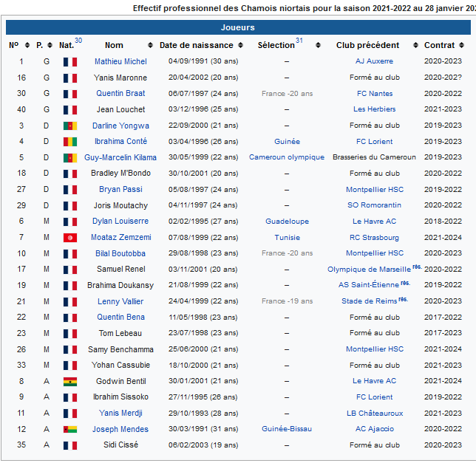Image resolution: width=476 pixels, height=463 pixels.
Task: Follow Le Havre AC link in Louiserre row
Action: tap(374, 222)
